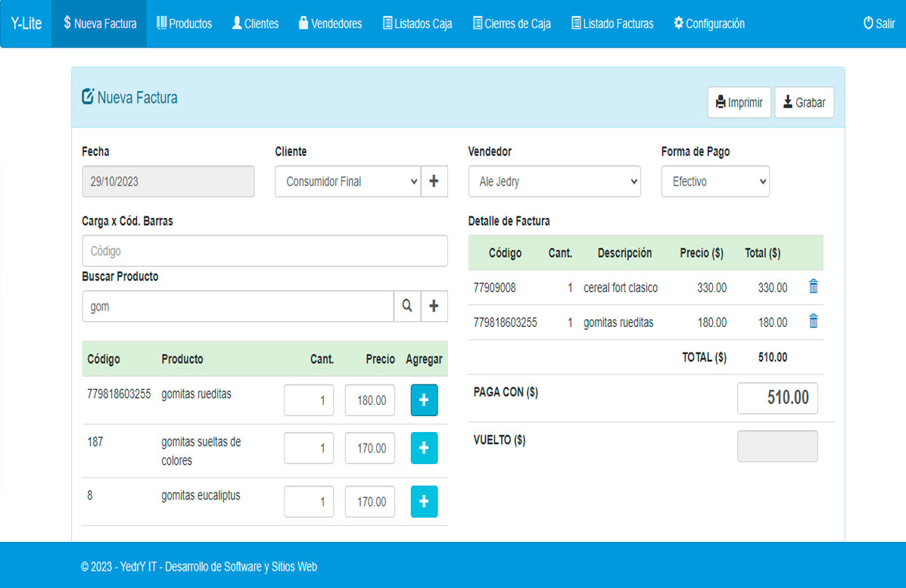
Task: Go to the Productos menu
Action: [x=184, y=23]
